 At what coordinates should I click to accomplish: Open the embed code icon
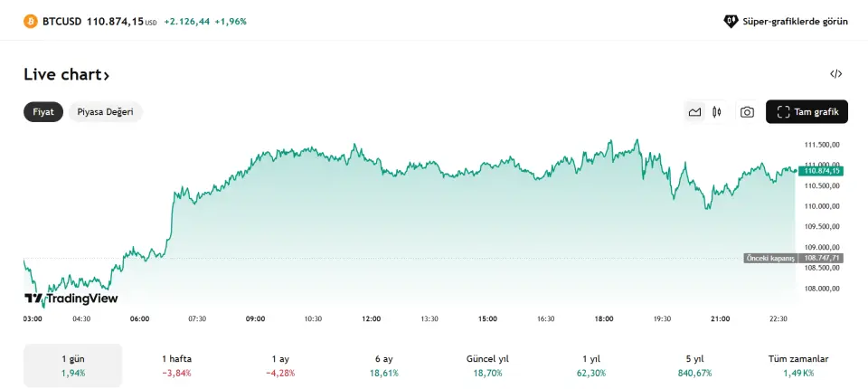[835, 74]
